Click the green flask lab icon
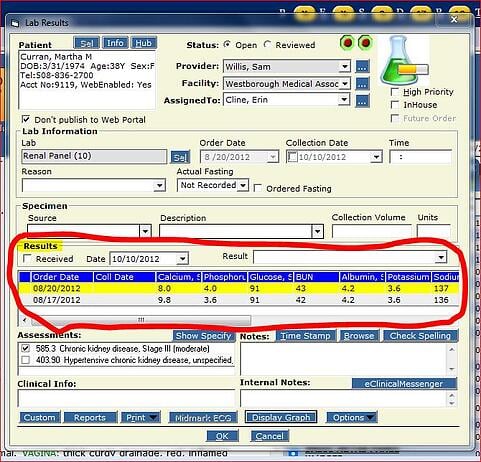The image size is (481, 462). click(x=404, y=60)
